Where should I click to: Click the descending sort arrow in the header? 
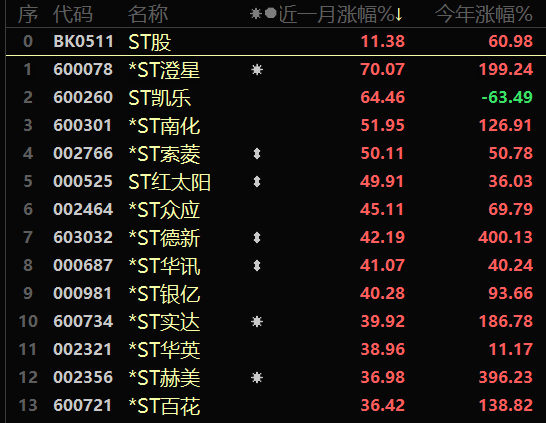[x=399, y=15]
